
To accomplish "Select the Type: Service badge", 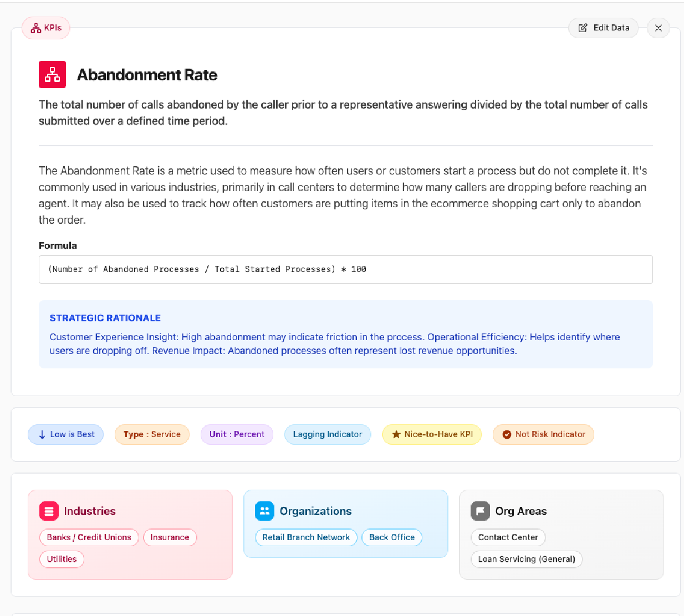I will (152, 435).
